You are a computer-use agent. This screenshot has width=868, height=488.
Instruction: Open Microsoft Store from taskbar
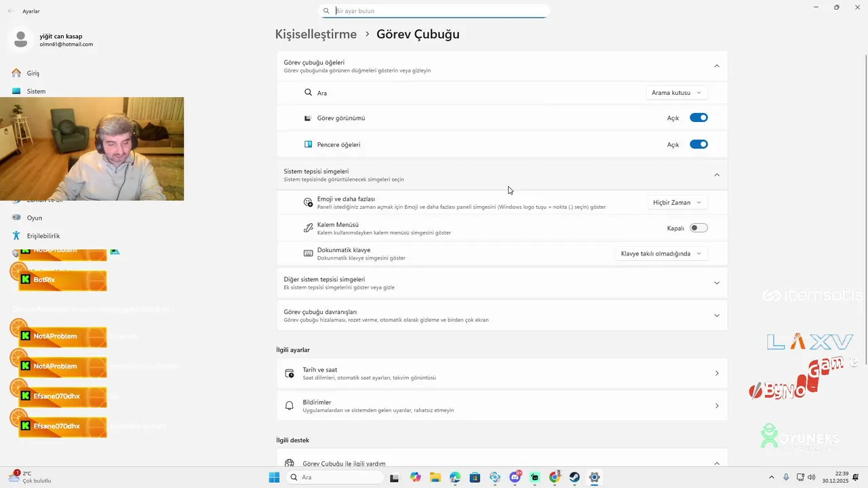click(x=475, y=477)
